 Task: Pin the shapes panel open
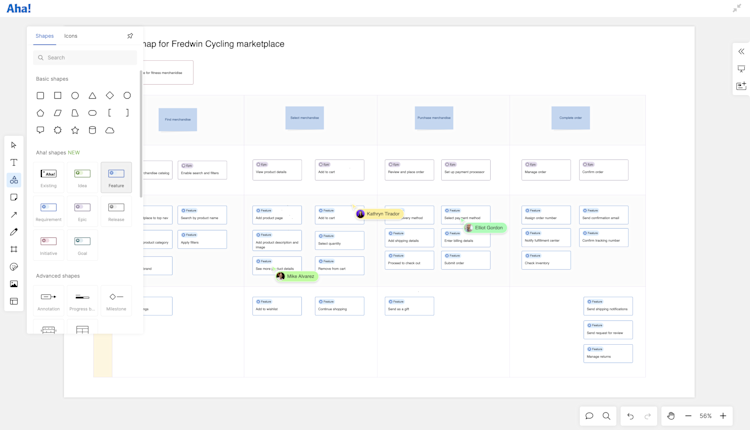pyautogui.click(x=130, y=36)
